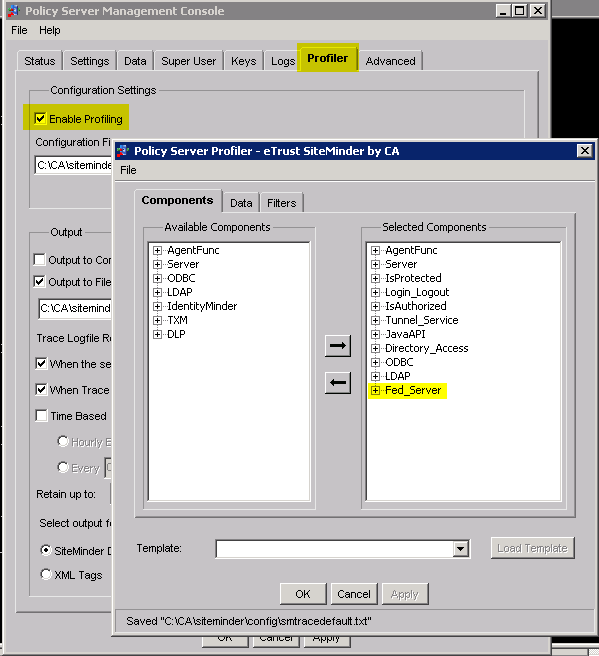Select IdentityMinder label in Available Components
The height and width of the screenshot is (656, 599).
[x=202, y=306]
